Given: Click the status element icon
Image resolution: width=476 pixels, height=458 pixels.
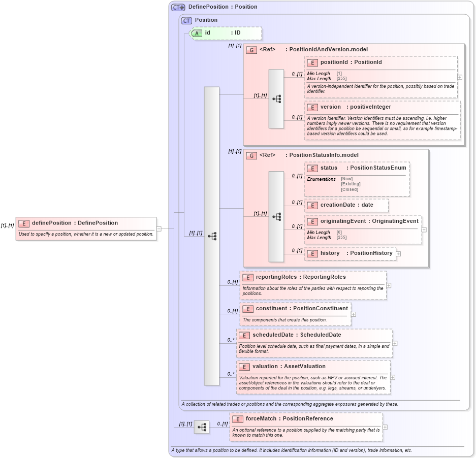Looking at the screenshot, I should tap(312, 168).
